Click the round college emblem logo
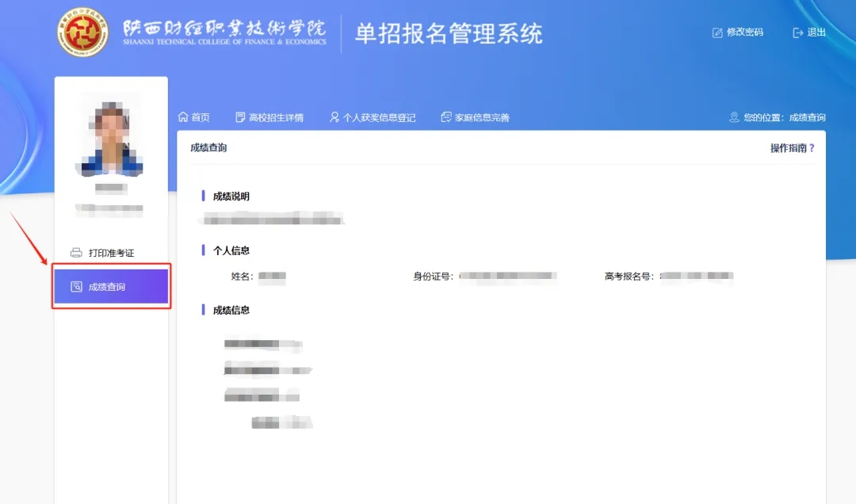 (83, 33)
